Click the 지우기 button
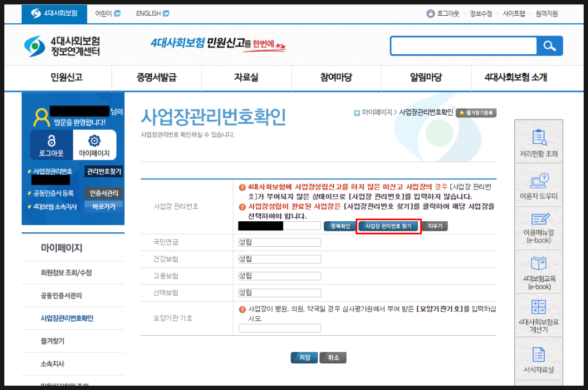588x390 pixels. coord(435,226)
